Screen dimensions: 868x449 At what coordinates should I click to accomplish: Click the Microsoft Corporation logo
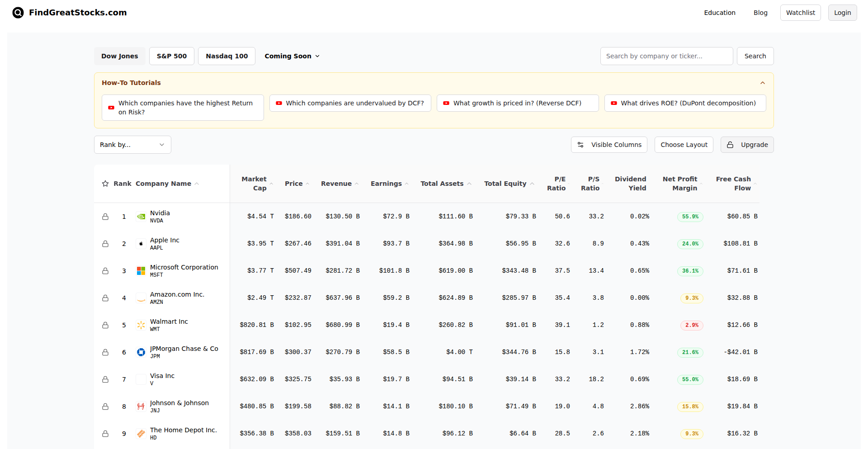pyautogui.click(x=141, y=270)
